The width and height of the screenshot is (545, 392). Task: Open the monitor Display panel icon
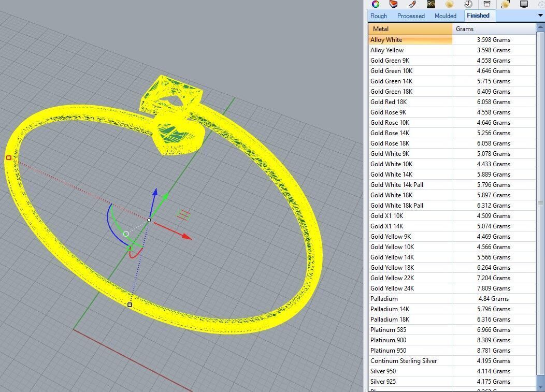[524, 4]
